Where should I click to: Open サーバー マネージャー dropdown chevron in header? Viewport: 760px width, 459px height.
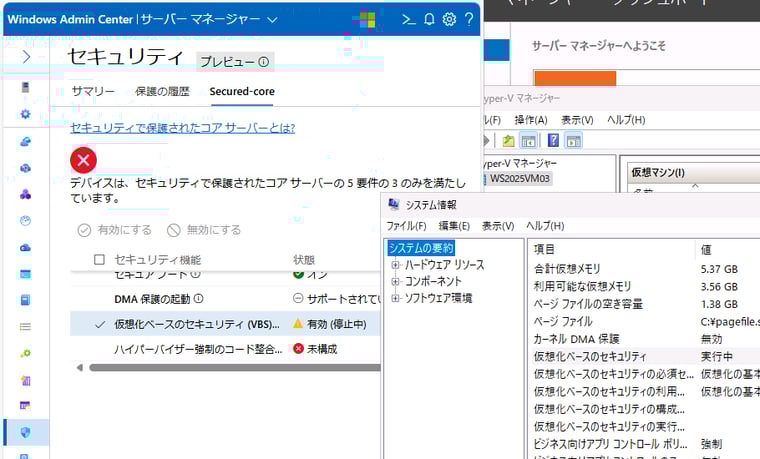click(x=272, y=20)
